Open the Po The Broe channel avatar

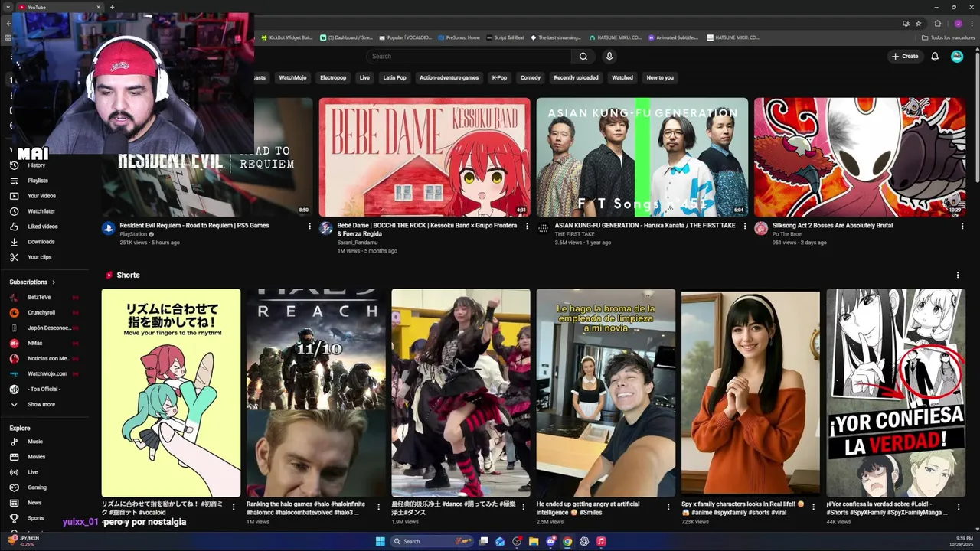[761, 228]
